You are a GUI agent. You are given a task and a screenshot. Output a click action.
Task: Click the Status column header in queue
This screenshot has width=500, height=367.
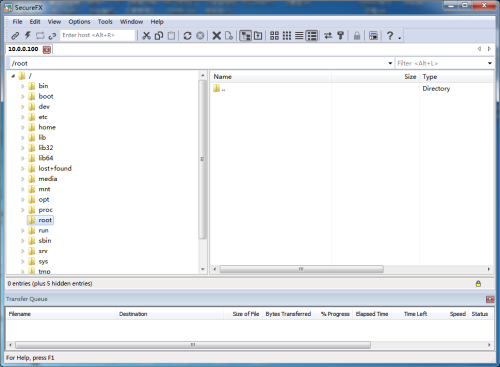[481, 314]
